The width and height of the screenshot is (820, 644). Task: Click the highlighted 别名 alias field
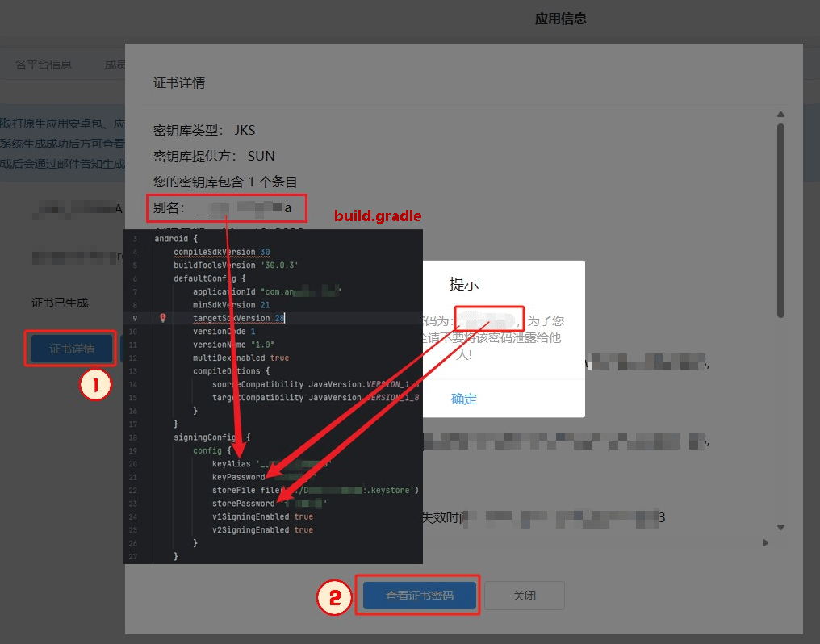(x=226, y=207)
